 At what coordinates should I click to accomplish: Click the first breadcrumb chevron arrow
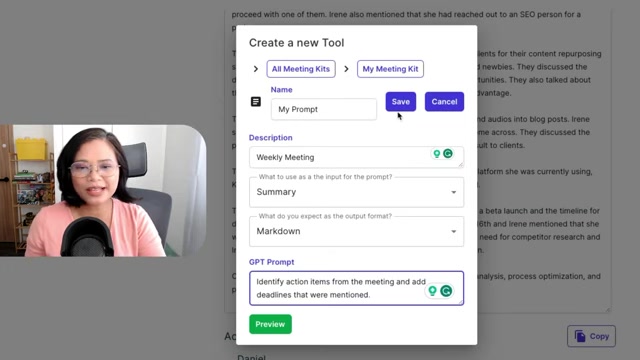tap(256, 69)
